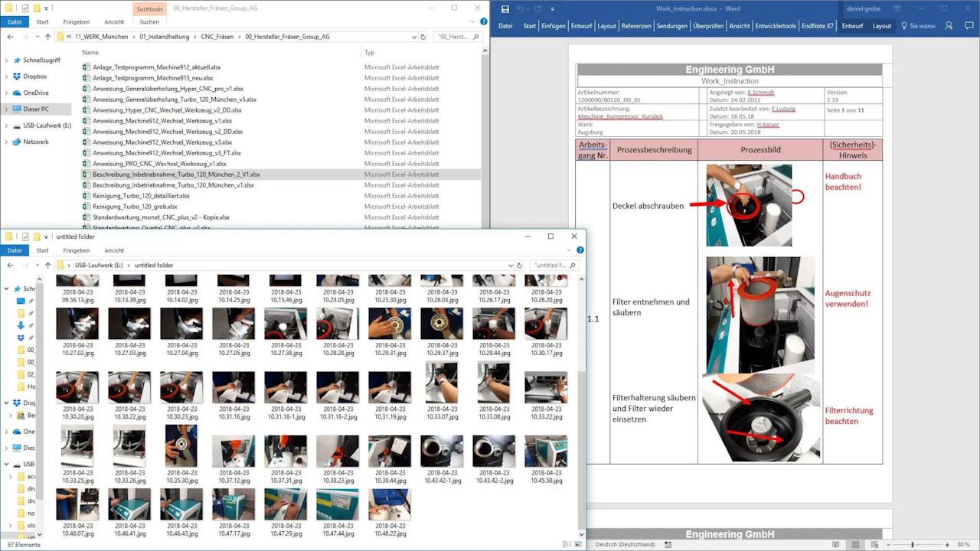Click the proofing check icon in Word's status bar
Image resolution: width=980 pixels, height=551 pixels.
668,544
